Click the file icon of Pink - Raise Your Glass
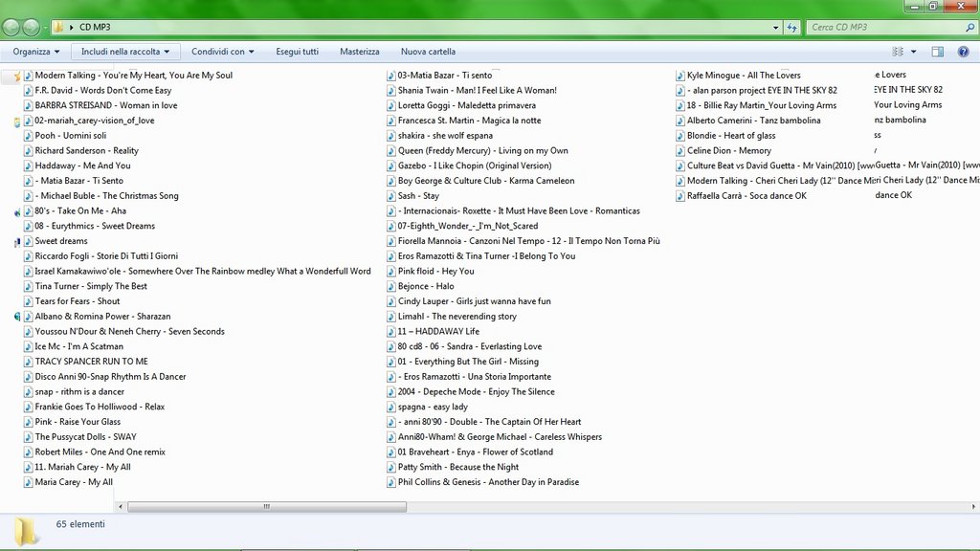 pyautogui.click(x=28, y=422)
